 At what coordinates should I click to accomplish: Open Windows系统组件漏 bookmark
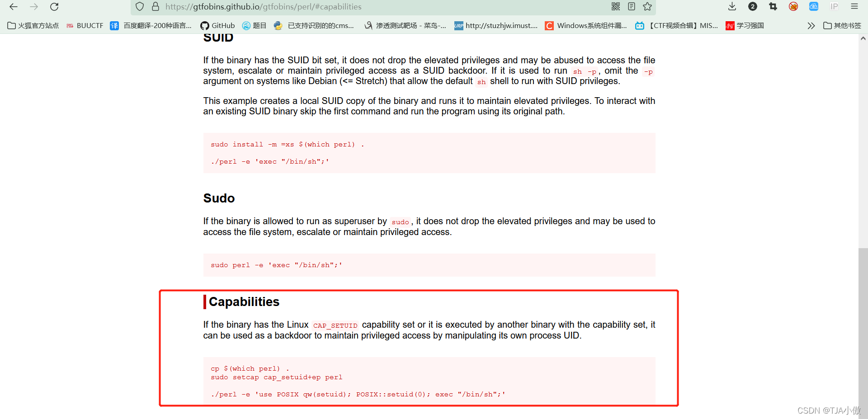tap(586, 26)
